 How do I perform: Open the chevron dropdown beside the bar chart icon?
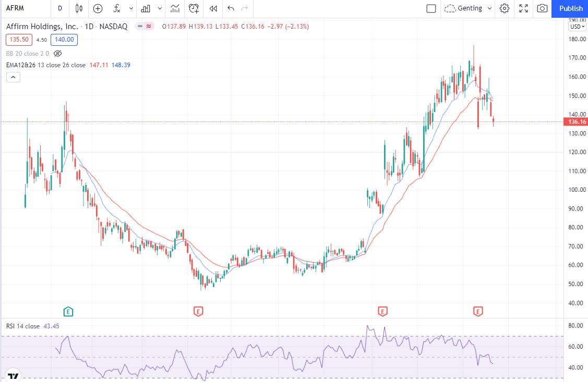tap(160, 8)
